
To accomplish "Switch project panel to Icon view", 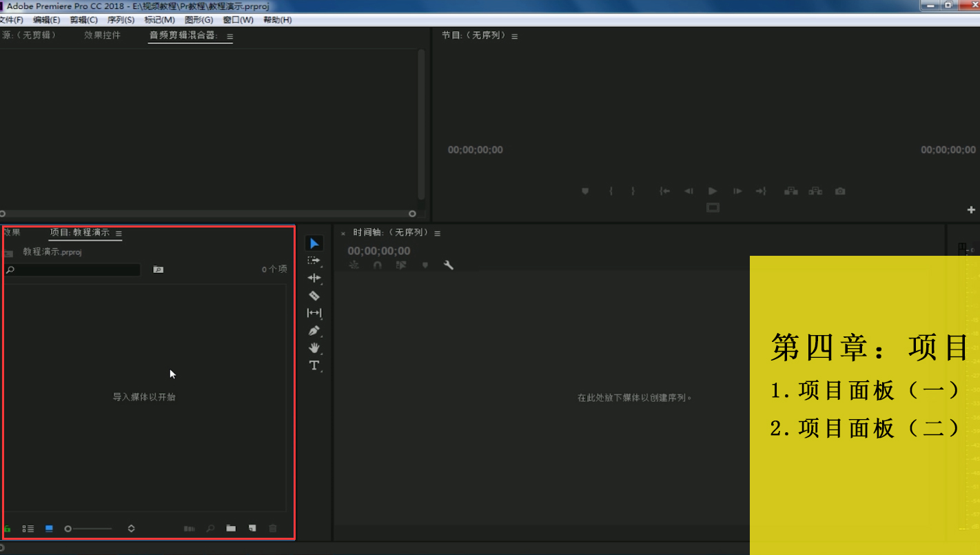I will tap(49, 529).
